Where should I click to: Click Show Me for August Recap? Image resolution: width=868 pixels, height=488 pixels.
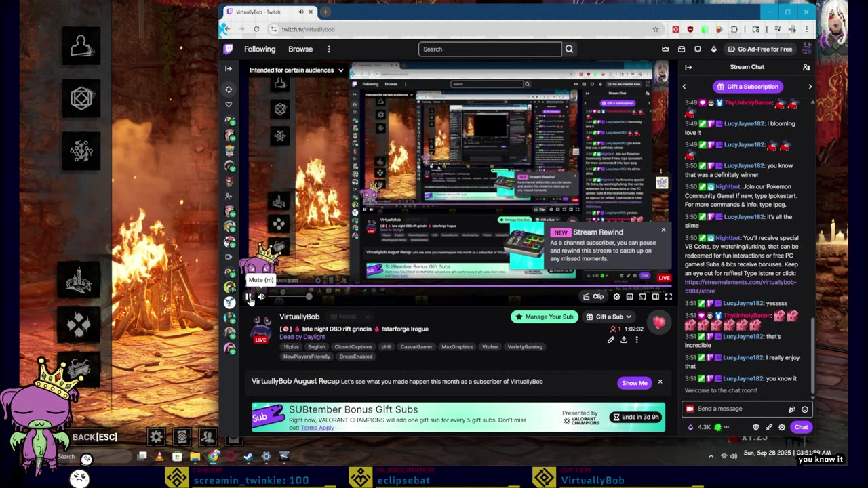point(635,383)
